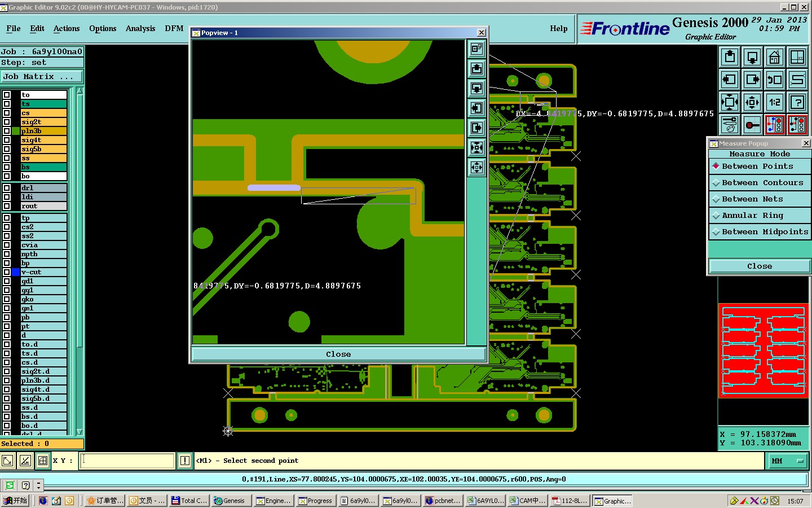Click the pan left icon in main toolbar
Viewport: 812px width, 508px height.
730,80
